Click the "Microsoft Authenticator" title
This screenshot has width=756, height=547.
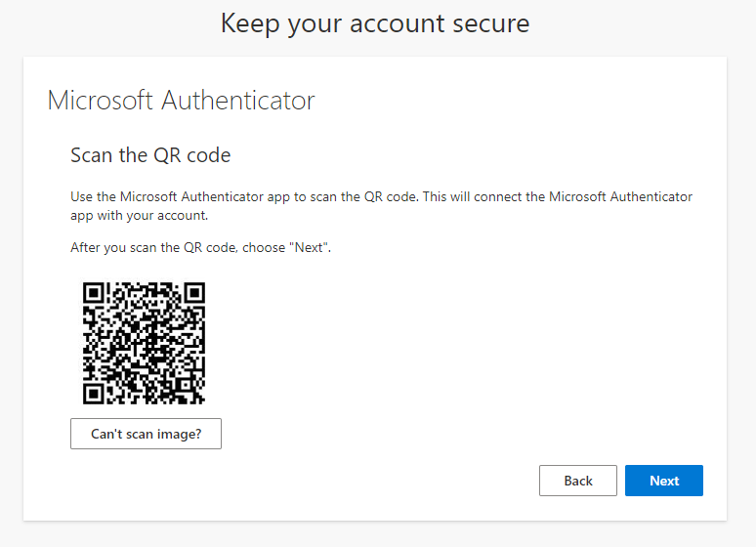[x=181, y=101]
